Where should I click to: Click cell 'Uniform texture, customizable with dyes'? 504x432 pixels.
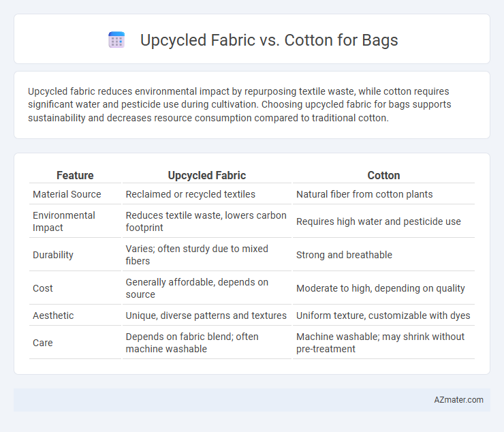(383, 315)
